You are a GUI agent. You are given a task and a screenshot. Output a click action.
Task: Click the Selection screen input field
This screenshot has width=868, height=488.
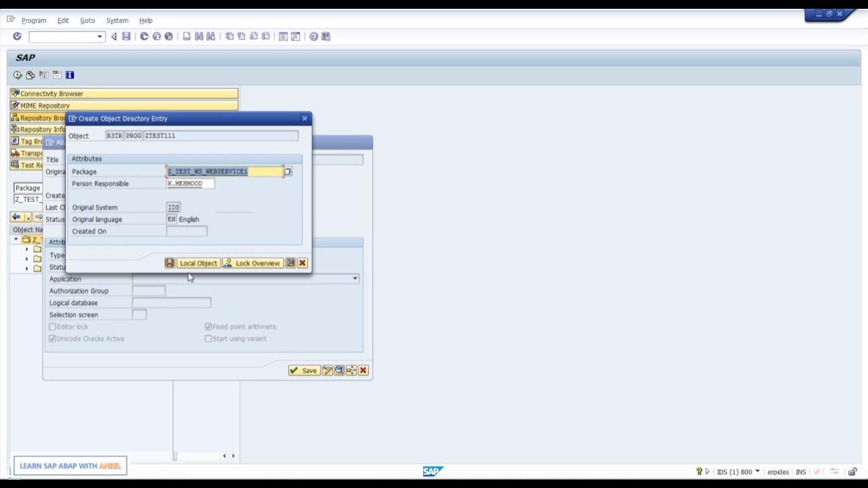139,314
